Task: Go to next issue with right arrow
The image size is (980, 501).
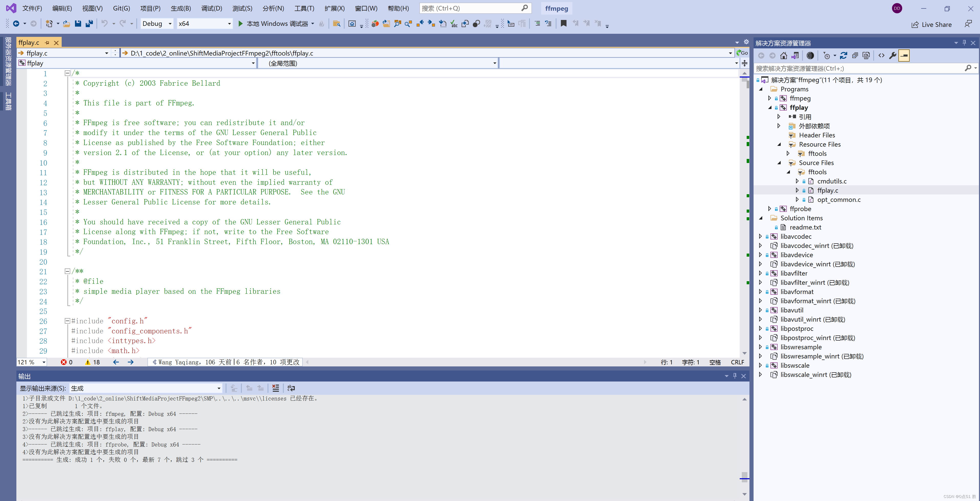Action: [x=130, y=362]
